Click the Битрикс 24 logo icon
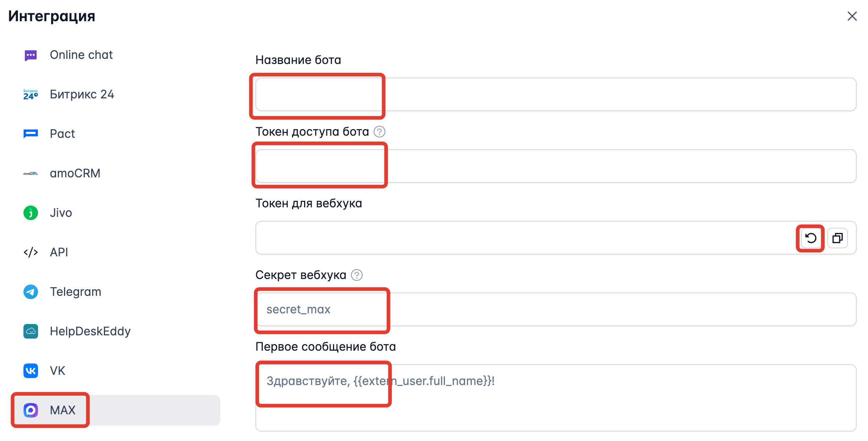868x441 pixels. pos(31,95)
